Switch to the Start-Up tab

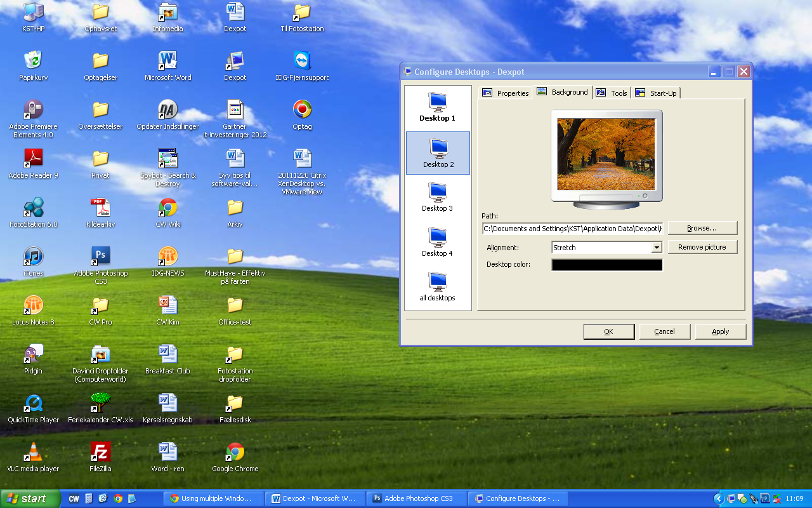click(656, 93)
